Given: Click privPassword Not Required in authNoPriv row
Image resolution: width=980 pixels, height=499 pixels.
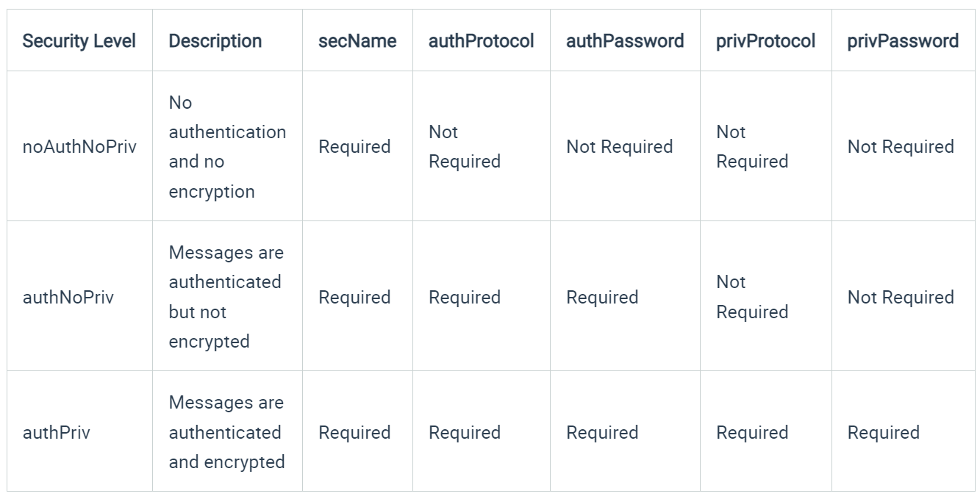Looking at the screenshot, I should point(901,298).
